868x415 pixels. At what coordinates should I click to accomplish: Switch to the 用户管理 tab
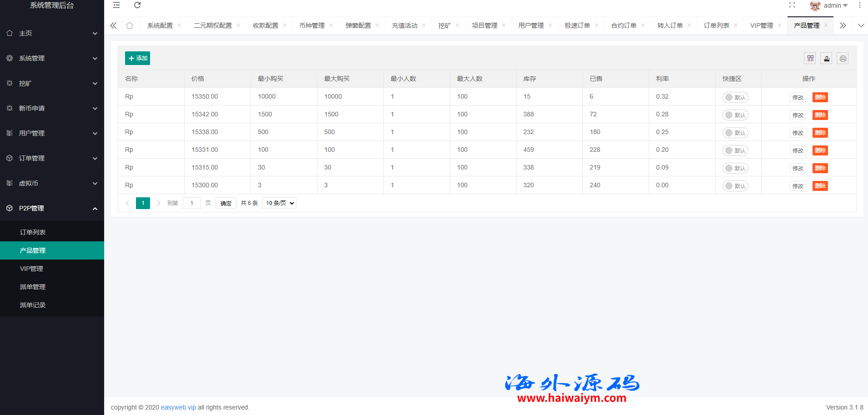click(x=531, y=25)
